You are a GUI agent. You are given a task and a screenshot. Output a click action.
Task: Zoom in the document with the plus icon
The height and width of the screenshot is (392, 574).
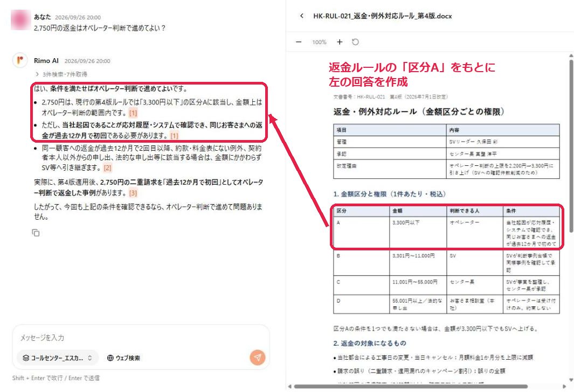(x=340, y=42)
